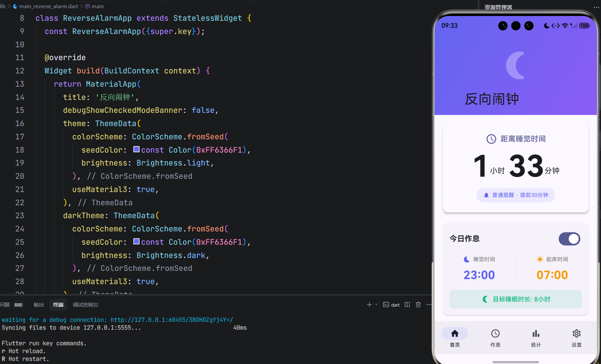Screen dimensions: 601x364
Task: Click the sun icon next to 起床时间
Action: coord(540,259)
